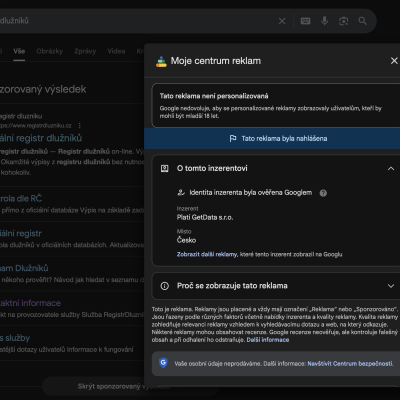The image size is (400, 400).
Task: Open Navštívit Centrum bezpečnosti link
Action: 350,364
